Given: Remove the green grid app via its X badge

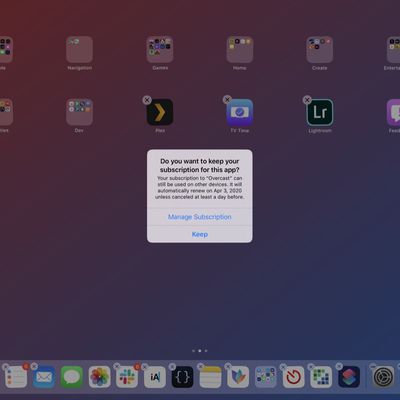Looking at the screenshot, I should click(x=311, y=367).
